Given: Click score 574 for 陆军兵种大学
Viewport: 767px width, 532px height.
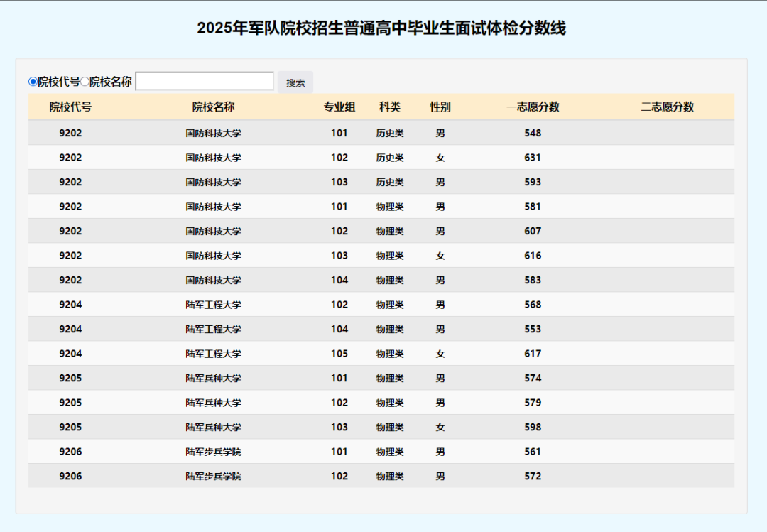Looking at the screenshot, I should [533, 378].
